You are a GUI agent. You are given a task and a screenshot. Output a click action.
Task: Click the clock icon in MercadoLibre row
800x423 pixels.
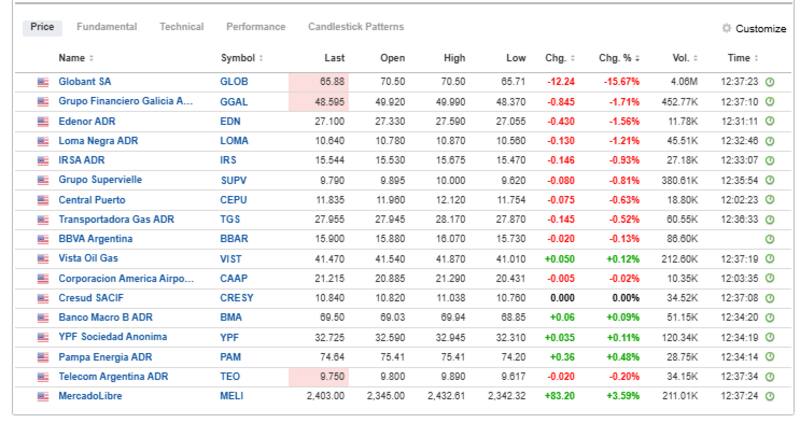coord(770,395)
